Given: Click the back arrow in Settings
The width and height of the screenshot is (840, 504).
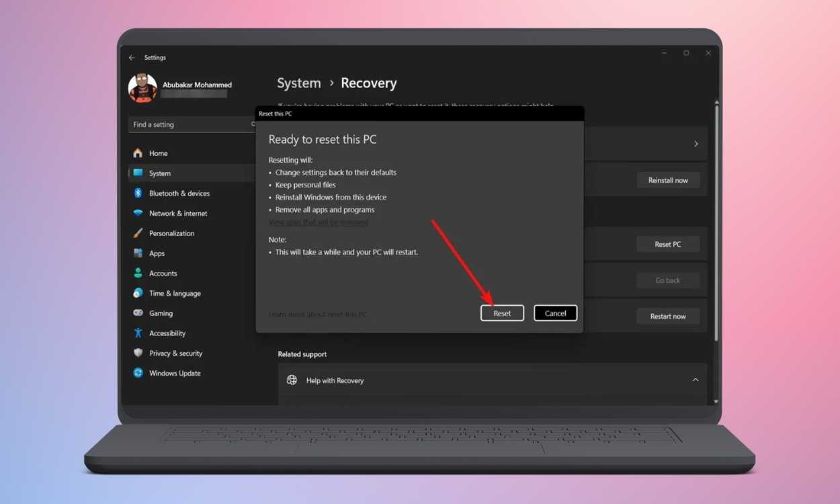Looking at the screenshot, I should pyautogui.click(x=132, y=58).
